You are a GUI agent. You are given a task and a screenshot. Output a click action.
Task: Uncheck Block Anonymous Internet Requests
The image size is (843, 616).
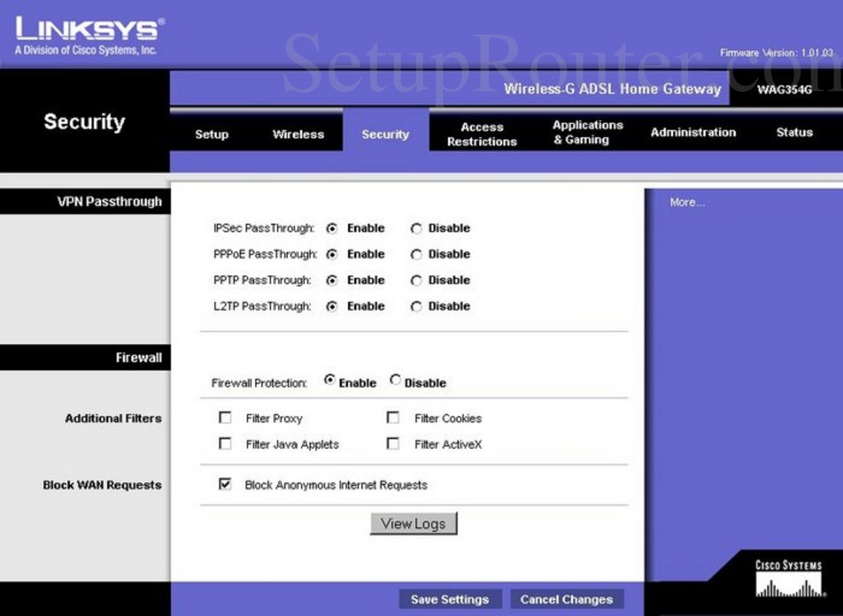pyautogui.click(x=225, y=484)
